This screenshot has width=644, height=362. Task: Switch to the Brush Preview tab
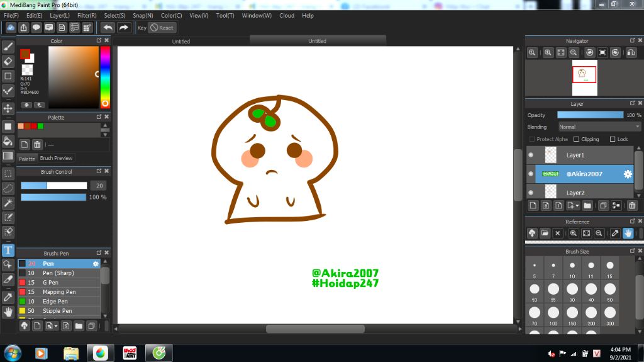tap(56, 158)
